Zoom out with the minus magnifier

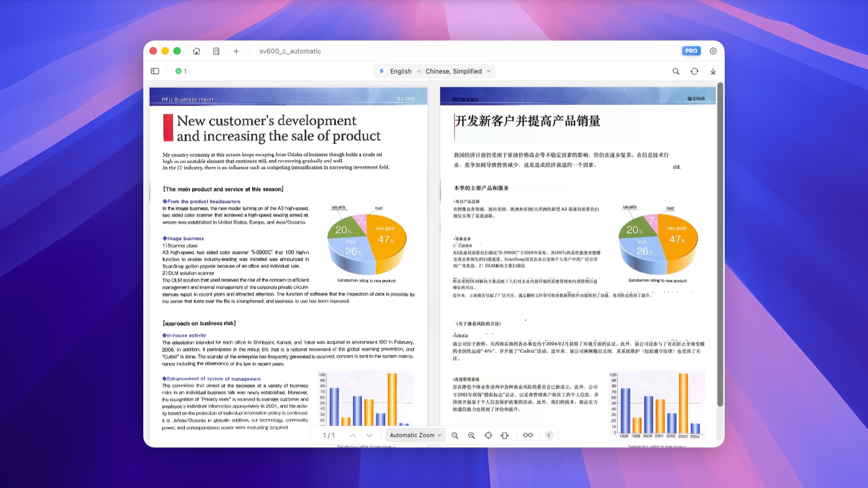pos(455,435)
